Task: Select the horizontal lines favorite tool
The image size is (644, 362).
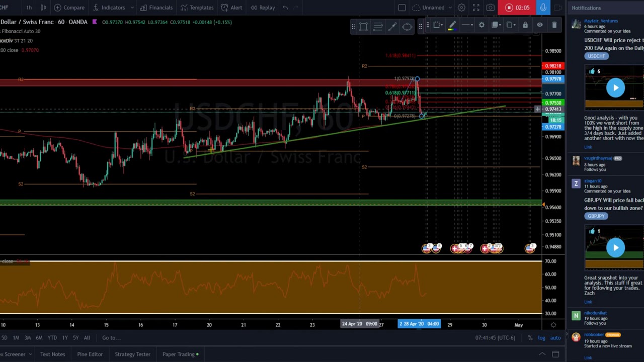Action: 378,27
